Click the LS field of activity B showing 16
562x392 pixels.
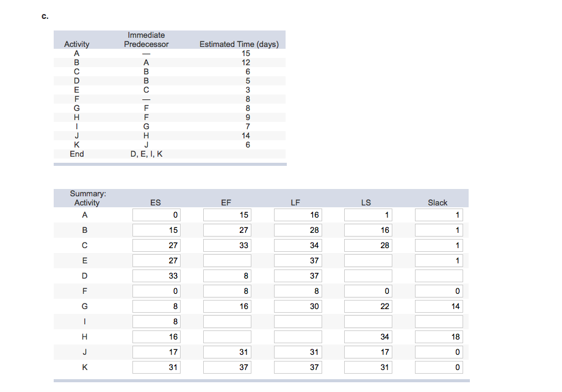[x=368, y=230]
